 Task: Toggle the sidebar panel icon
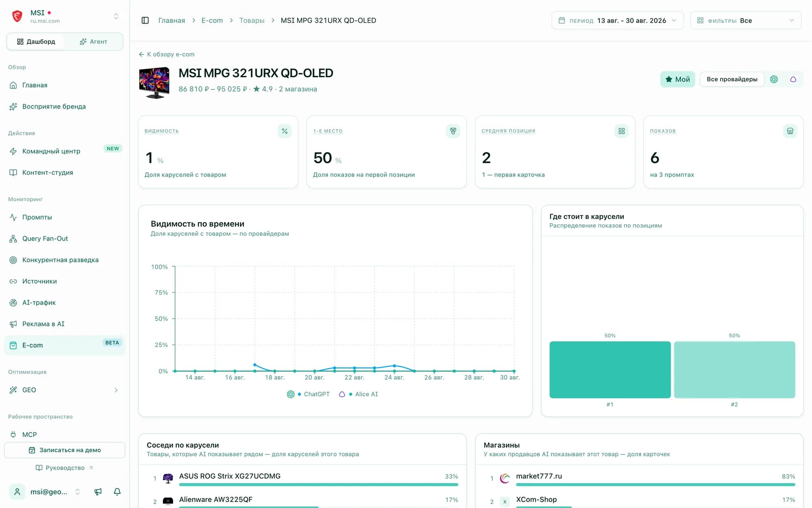(145, 20)
